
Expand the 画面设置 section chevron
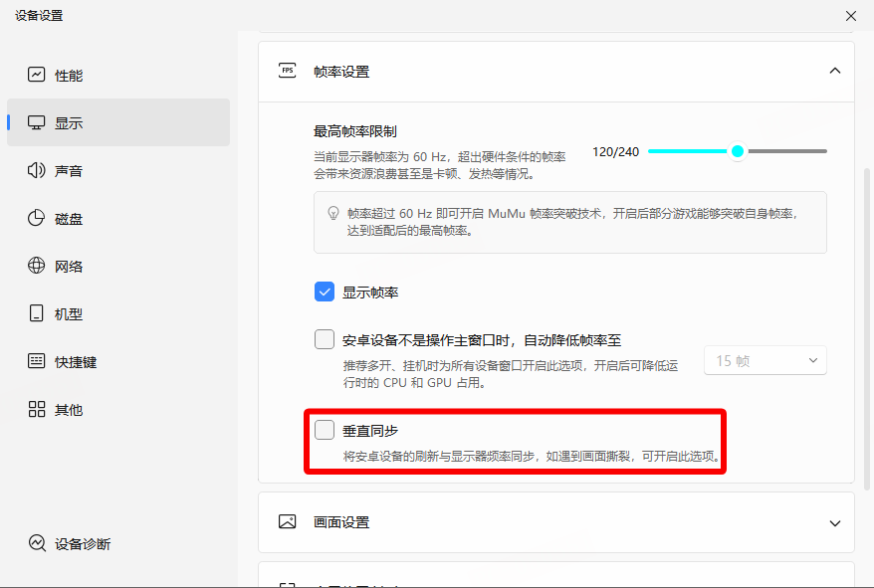(835, 523)
